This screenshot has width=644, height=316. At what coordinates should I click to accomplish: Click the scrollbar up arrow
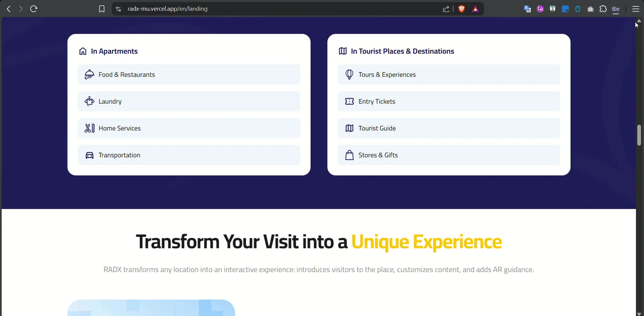coord(639,21)
